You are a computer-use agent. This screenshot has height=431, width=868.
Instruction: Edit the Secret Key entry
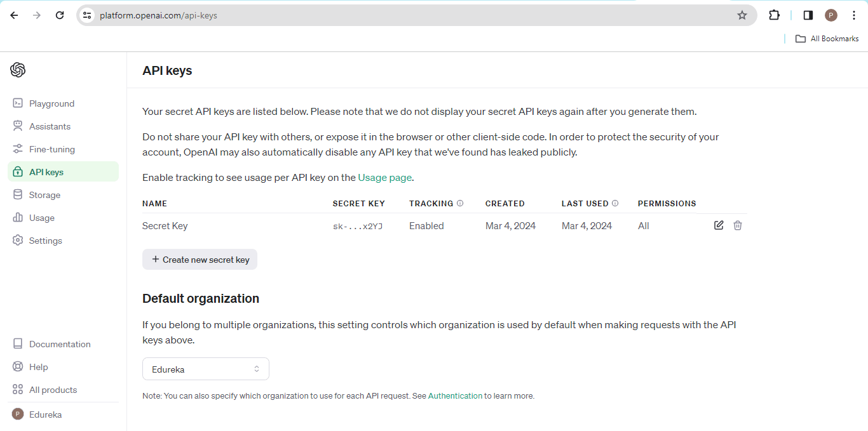coord(719,225)
